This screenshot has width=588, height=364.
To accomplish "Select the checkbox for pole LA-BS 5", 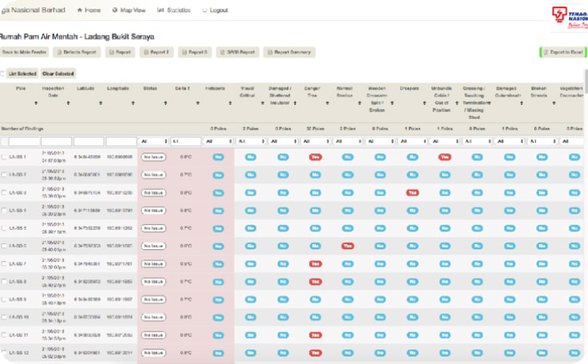I will click(x=4, y=228).
